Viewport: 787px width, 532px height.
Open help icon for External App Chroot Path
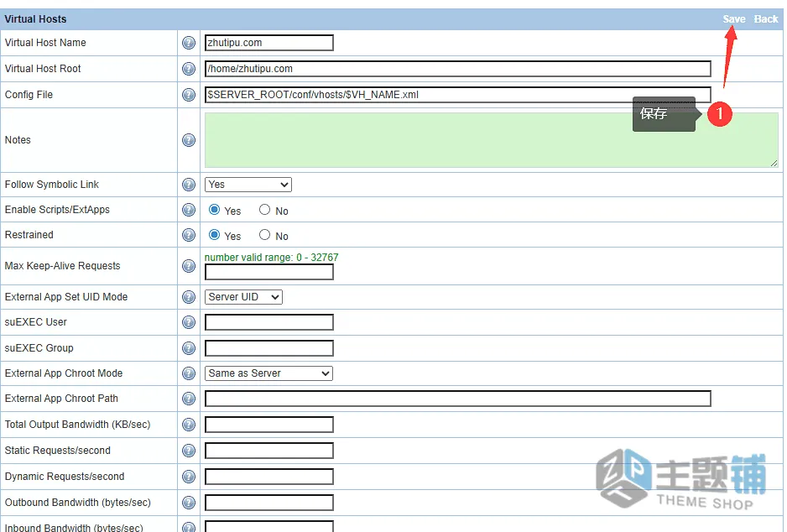[x=189, y=399]
